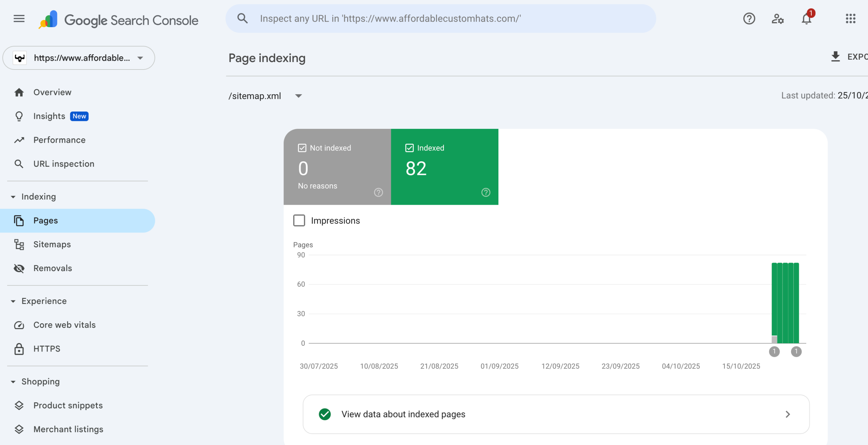The image size is (868, 445).
Task: Open the Removals section
Action: click(x=53, y=268)
